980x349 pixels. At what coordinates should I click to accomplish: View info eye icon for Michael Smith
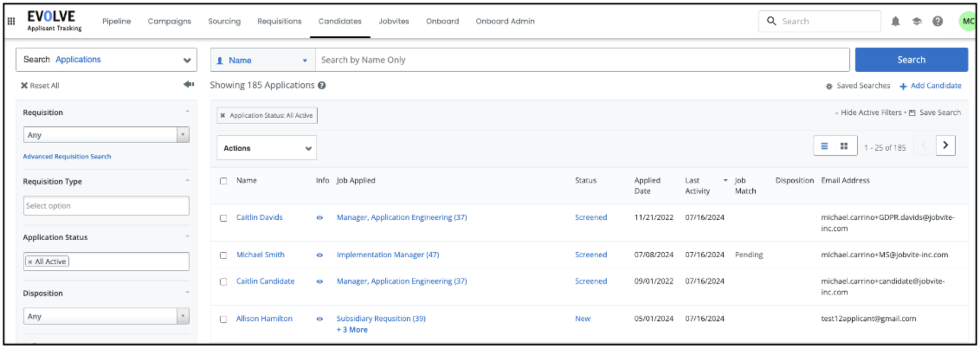tap(319, 255)
